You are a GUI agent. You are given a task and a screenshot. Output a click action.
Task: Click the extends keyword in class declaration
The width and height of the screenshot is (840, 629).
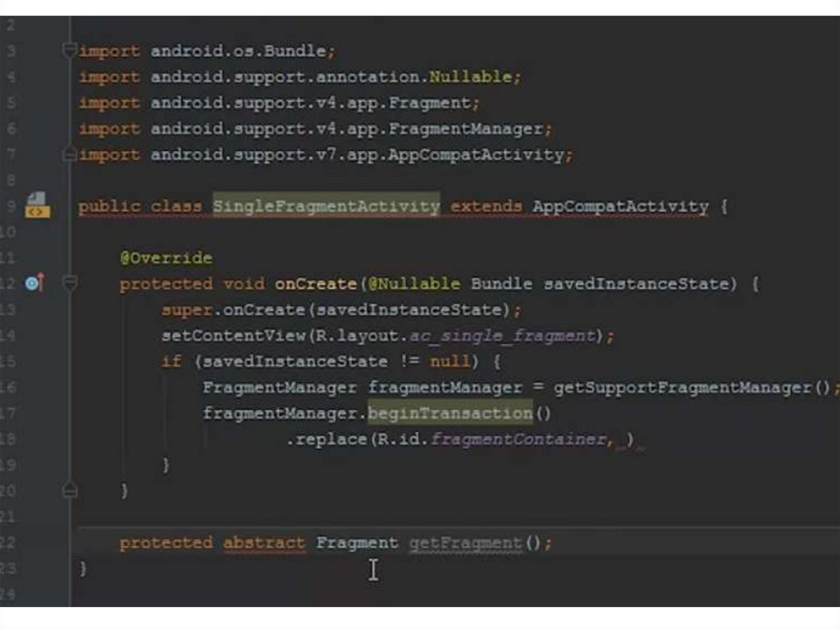pos(486,207)
